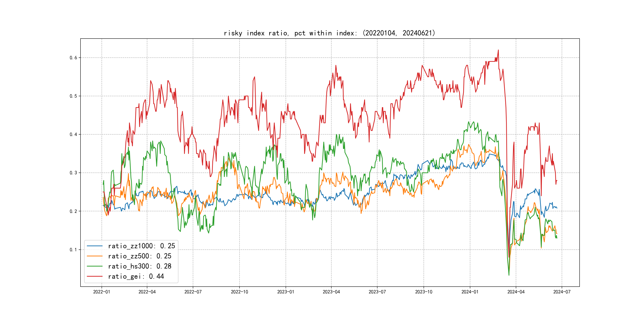The image size is (644, 322).
Task: Click the chart title text
Action: (x=330, y=33)
